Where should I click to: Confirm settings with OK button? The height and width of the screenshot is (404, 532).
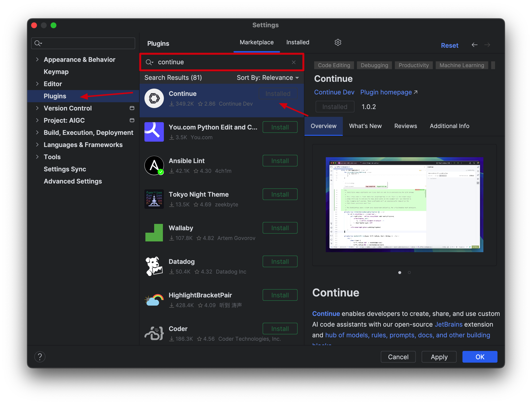click(x=480, y=357)
